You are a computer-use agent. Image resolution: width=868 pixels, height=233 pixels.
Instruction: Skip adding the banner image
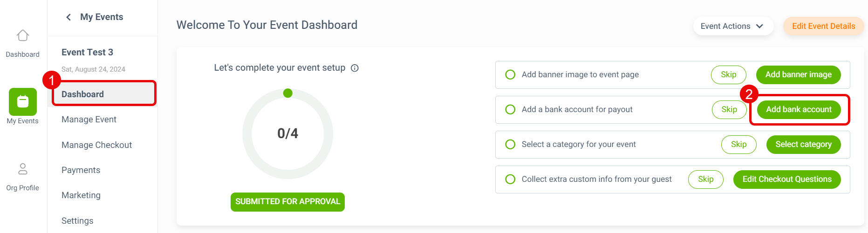tap(729, 74)
